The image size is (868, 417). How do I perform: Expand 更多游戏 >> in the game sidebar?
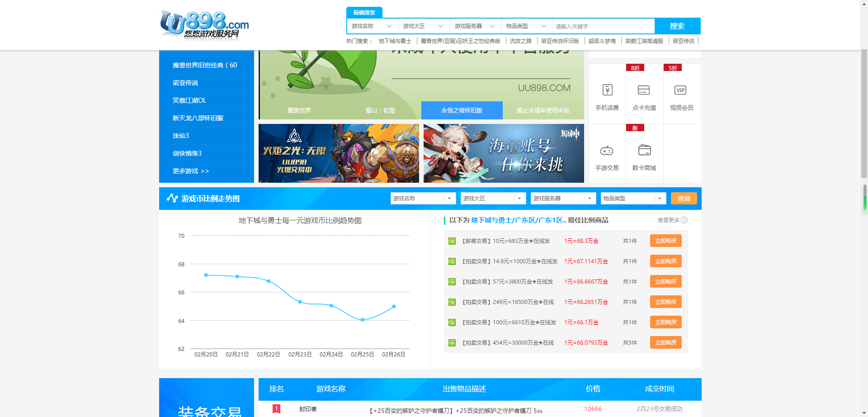191,171
